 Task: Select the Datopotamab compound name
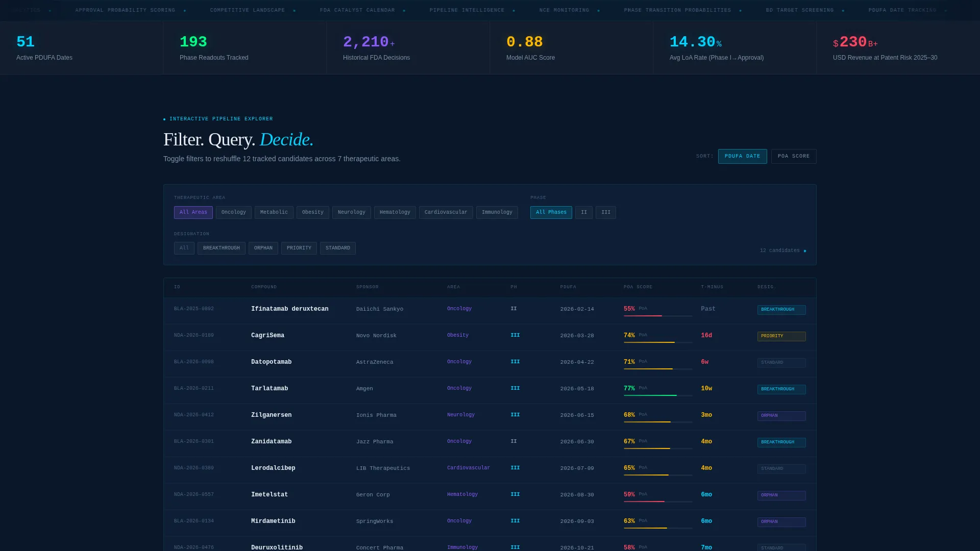(271, 362)
